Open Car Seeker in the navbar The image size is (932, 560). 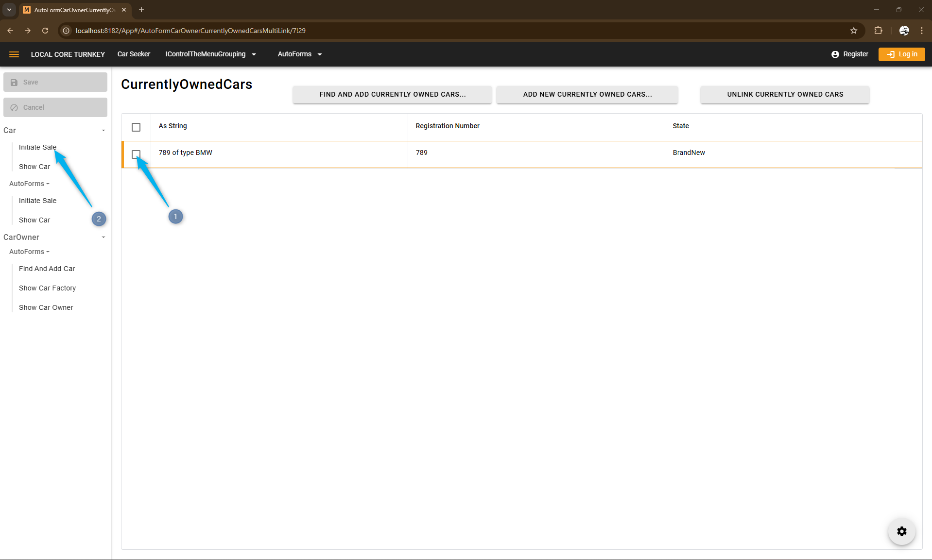click(134, 54)
